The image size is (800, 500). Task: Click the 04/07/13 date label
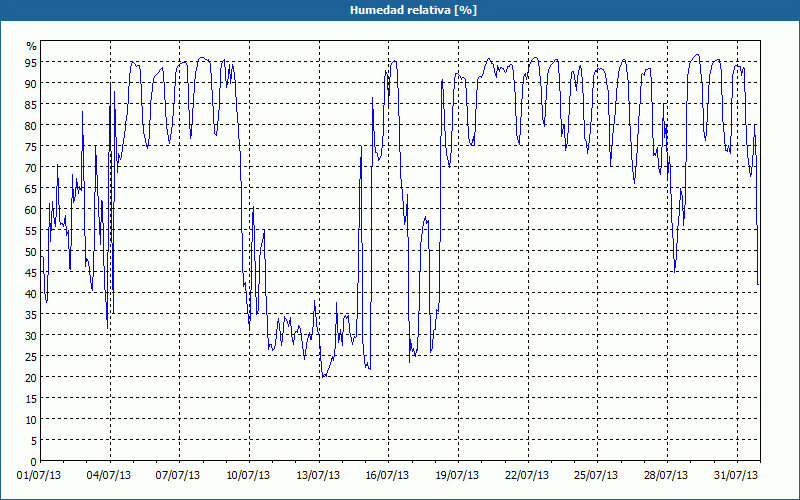point(109,476)
